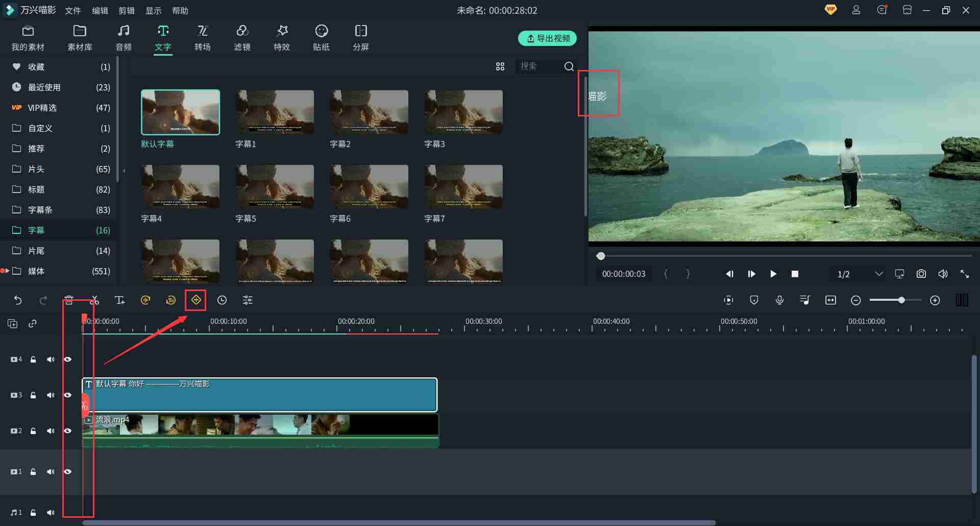Click the adjustment sliders icon in timeline toolbar
Screen dimensions: 980x526
pos(248,300)
